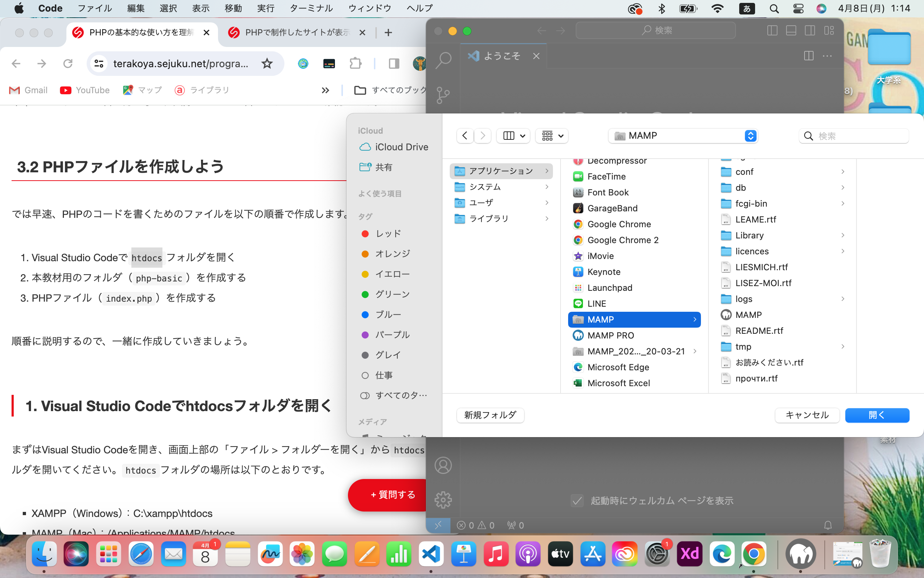
Task: Open the editor More Actions ellipsis
Action: 827,56
